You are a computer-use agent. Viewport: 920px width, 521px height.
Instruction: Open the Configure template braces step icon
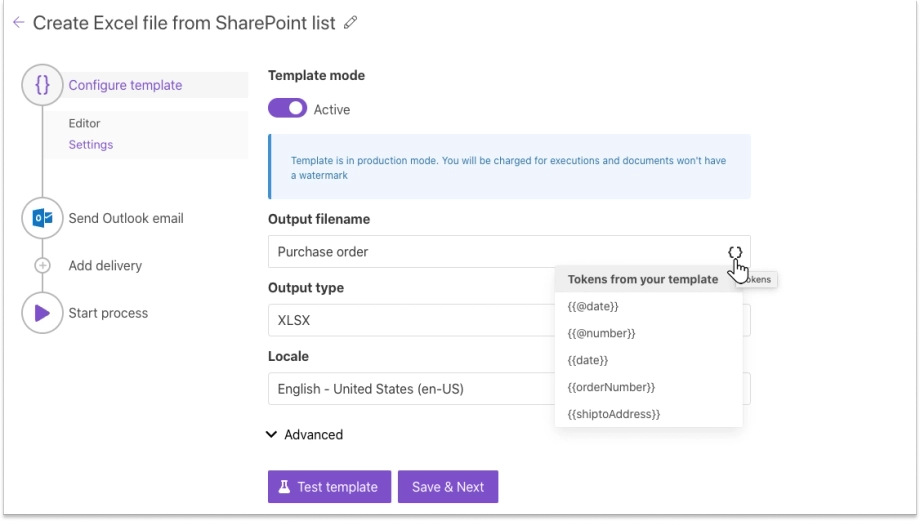(x=42, y=85)
